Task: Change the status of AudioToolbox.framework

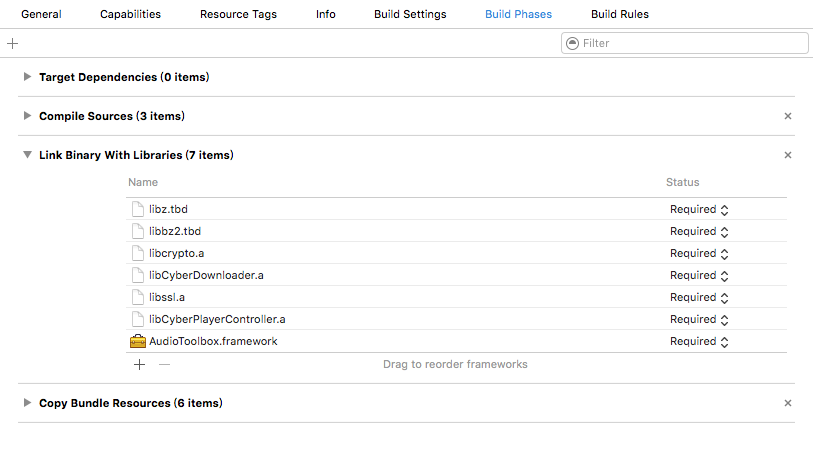Action: click(699, 342)
